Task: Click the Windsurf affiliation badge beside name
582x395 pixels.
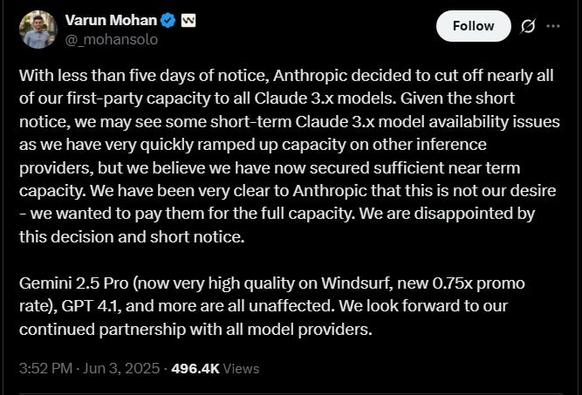Action: pos(189,20)
